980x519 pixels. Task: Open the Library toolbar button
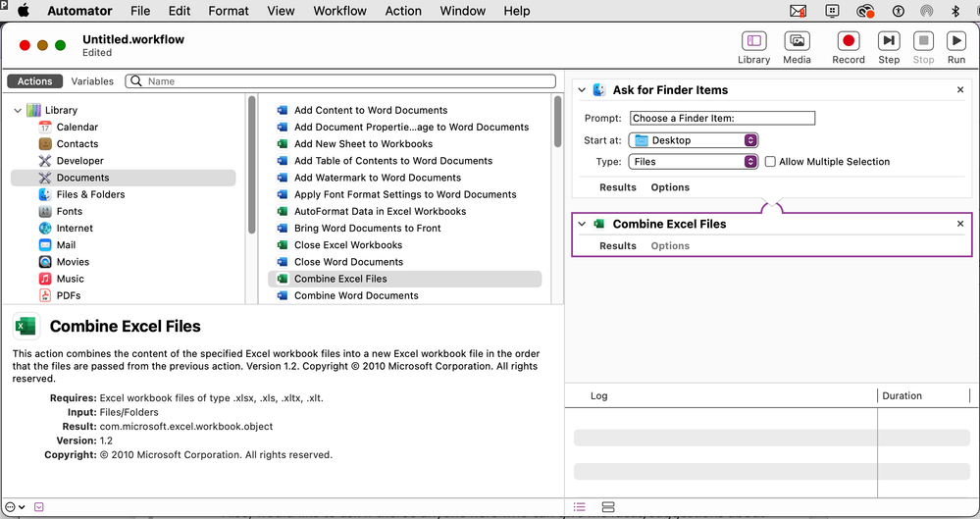(753, 47)
